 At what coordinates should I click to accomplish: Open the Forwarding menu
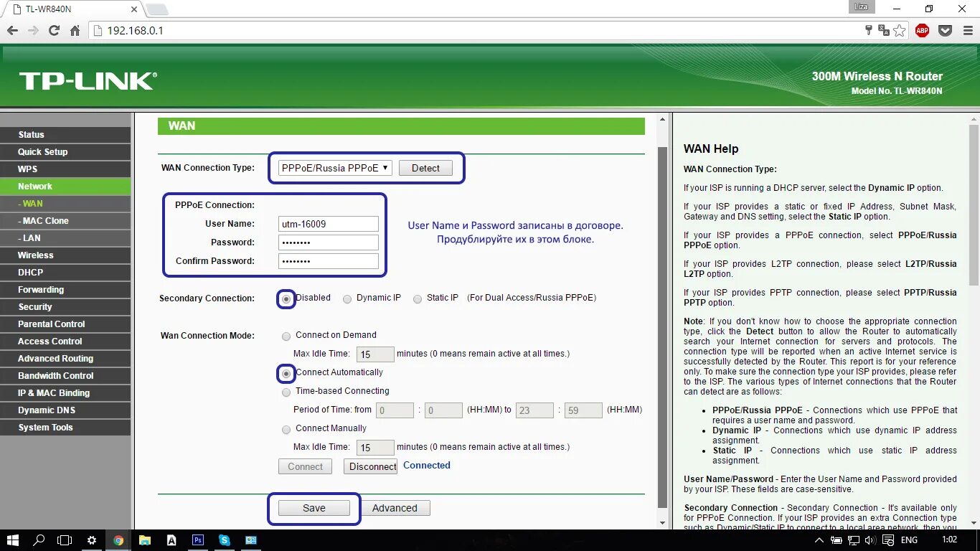coord(65,290)
